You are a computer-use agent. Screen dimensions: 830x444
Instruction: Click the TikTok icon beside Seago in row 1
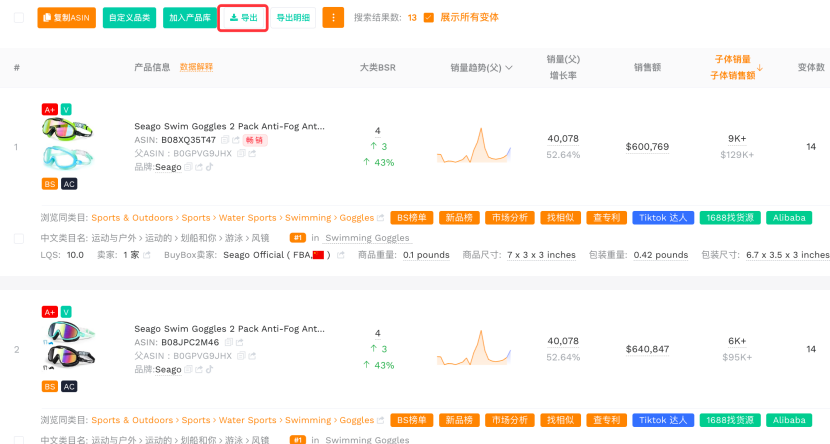pyautogui.click(x=210, y=167)
